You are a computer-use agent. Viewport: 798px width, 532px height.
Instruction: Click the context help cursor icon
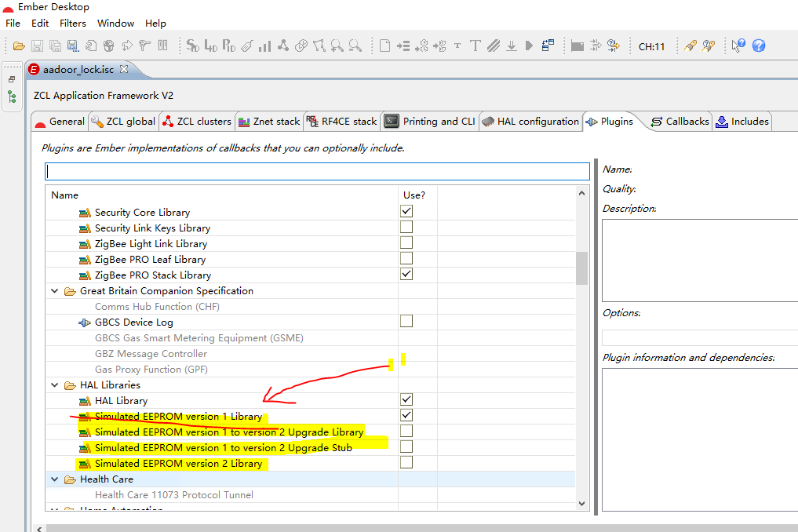coord(738,46)
